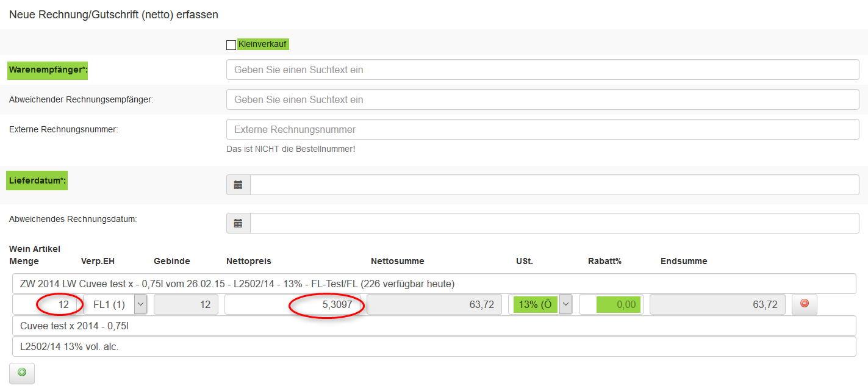Click the Rabatt% field showing 0,00

(x=610, y=304)
